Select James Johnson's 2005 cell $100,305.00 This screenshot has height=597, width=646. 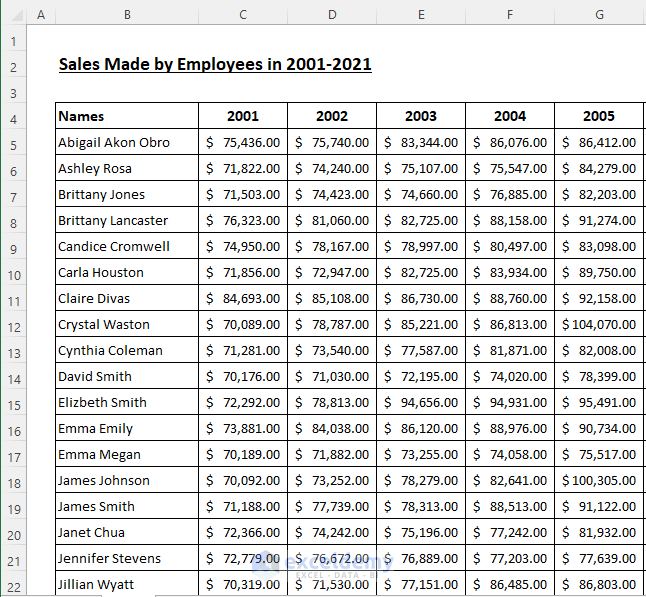599,480
